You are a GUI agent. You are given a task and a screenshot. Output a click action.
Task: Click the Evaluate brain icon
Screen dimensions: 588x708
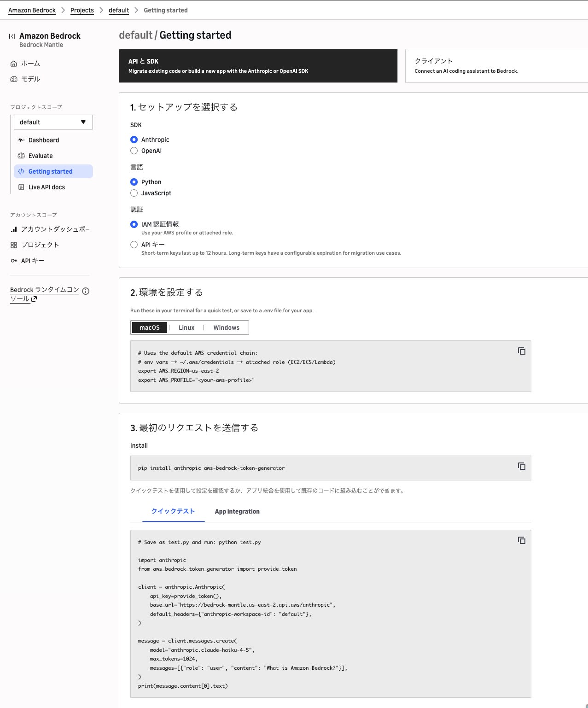click(x=21, y=156)
